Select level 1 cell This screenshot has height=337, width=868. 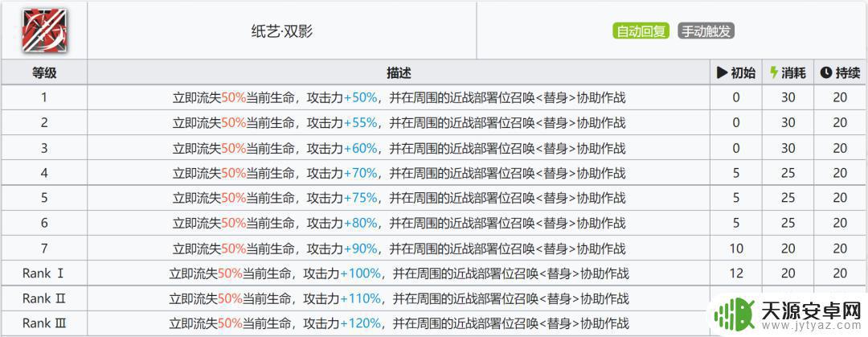44,97
